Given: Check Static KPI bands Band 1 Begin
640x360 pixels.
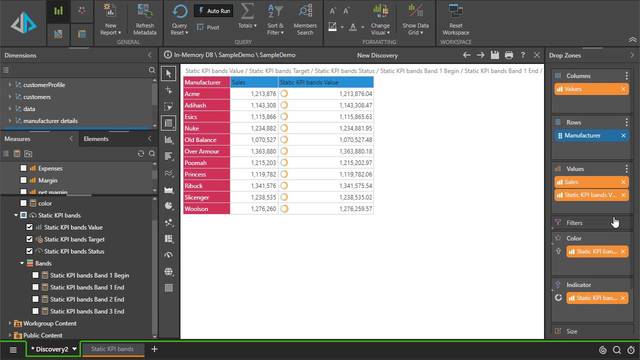Looking at the screenshot, I should pyautogui.click(x=36, y=276).
